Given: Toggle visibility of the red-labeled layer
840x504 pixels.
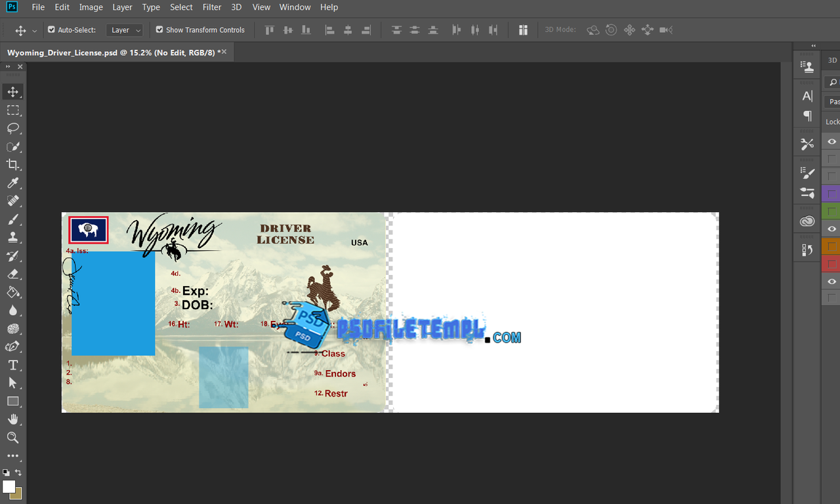Looking at the screenshot, I should click(x=831, y=264).
